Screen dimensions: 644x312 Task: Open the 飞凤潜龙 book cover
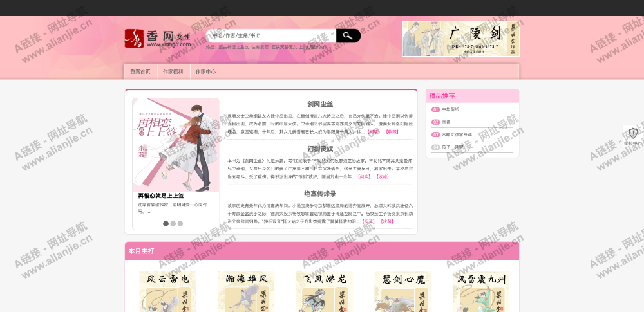325,291
